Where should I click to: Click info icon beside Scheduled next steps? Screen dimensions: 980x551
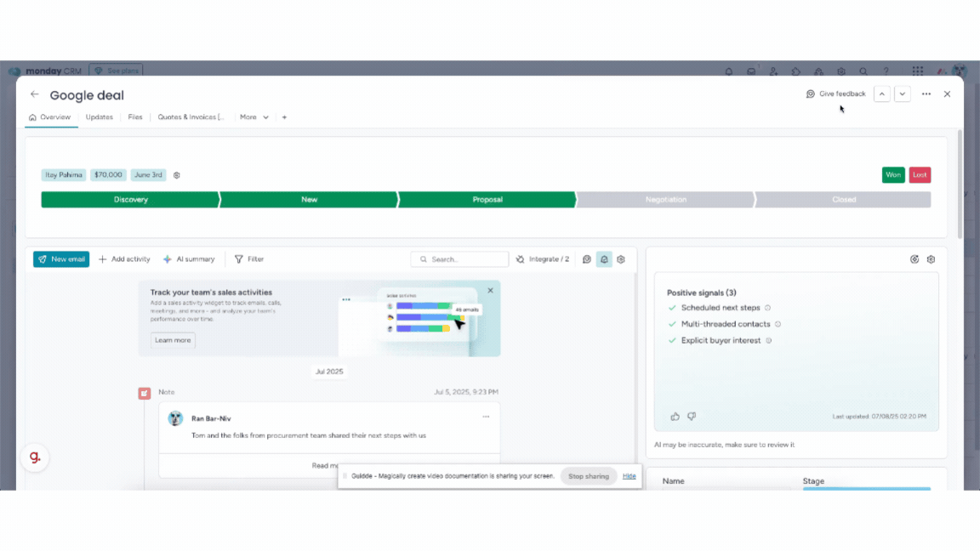click(x=768, y=308)
